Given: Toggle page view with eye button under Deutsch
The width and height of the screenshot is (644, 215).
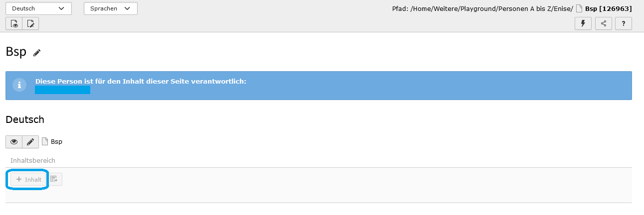Looking at the screenshot, I should [x=14, y=142].
